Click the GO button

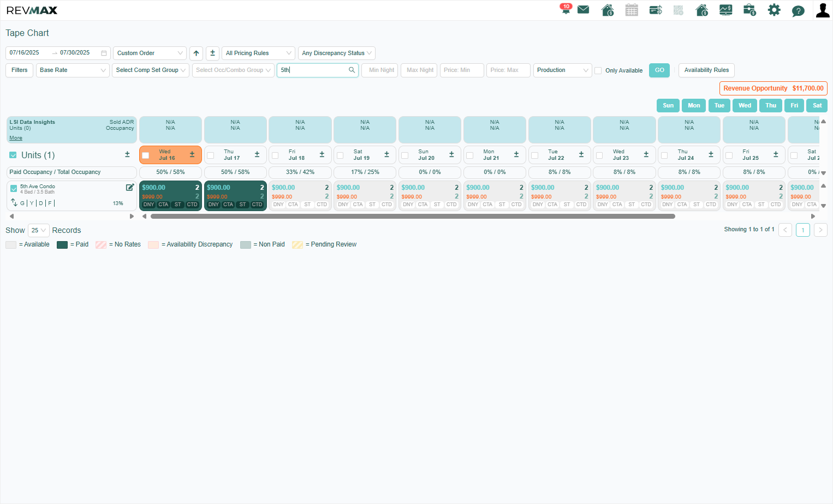click(x=659, y=70)
